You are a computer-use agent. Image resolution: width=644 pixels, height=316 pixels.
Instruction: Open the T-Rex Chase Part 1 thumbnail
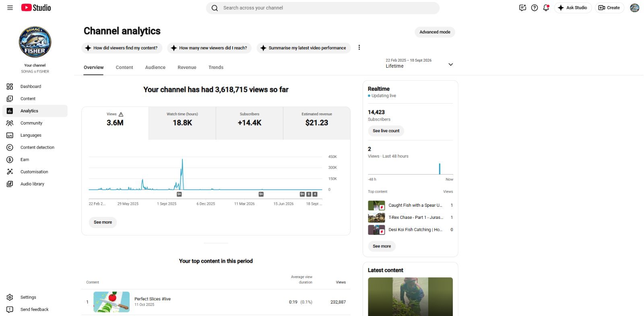(376, 218)
